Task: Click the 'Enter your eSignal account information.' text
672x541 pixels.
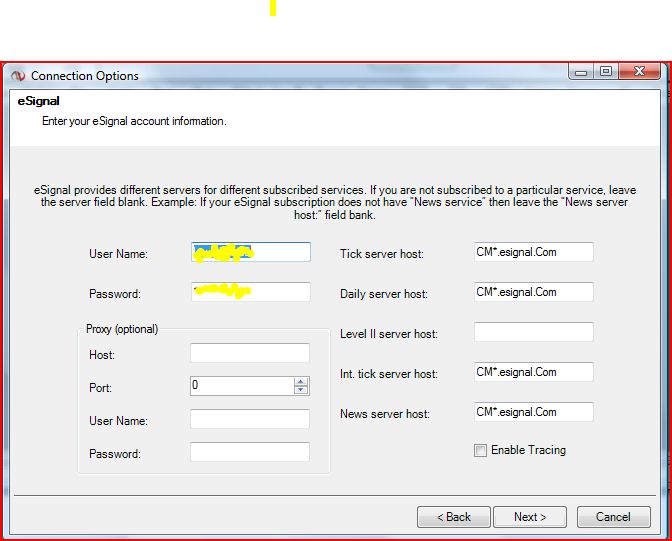Action: (x=134, y=121)
